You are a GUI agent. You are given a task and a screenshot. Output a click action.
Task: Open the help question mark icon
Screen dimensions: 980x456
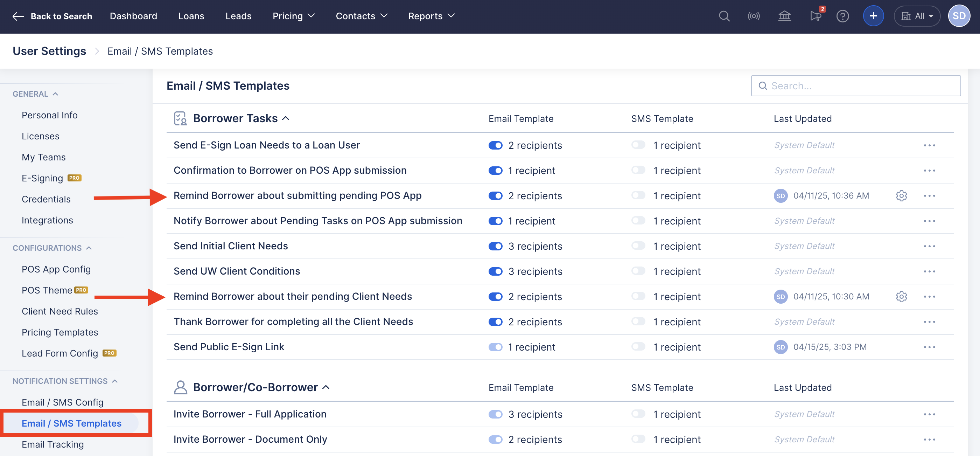click(843, 16)
